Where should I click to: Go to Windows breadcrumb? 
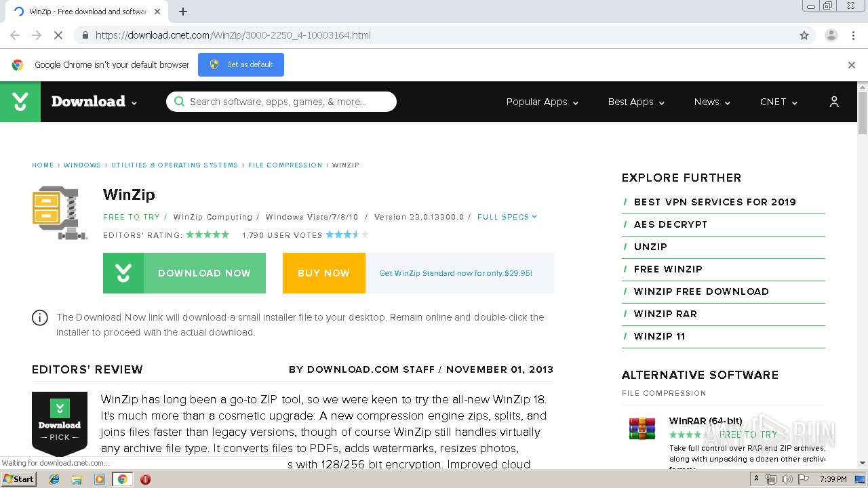tap(82, 165)
